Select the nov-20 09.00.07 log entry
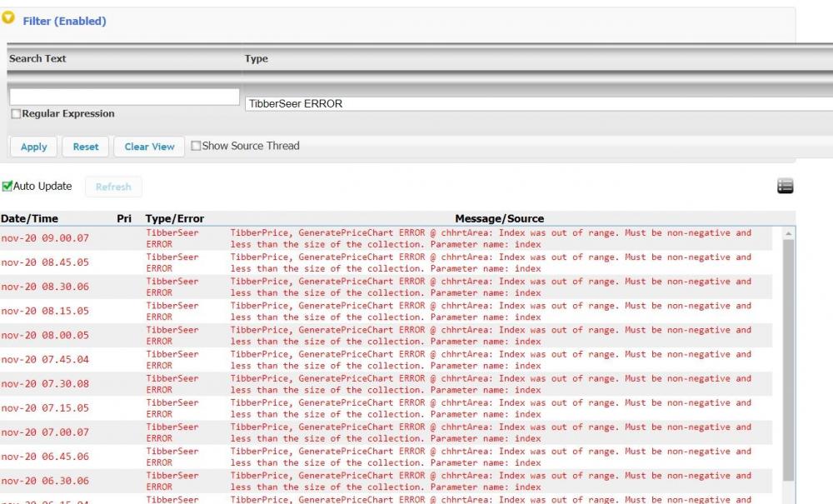833x504 pixels. click(x=45, y=238)
